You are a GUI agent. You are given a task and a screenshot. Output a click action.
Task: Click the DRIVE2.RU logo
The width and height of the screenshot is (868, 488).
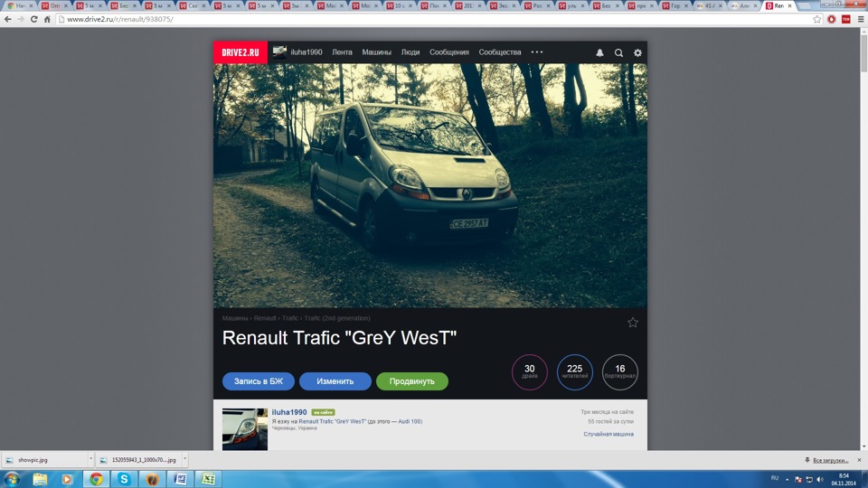tap(241, 52)
